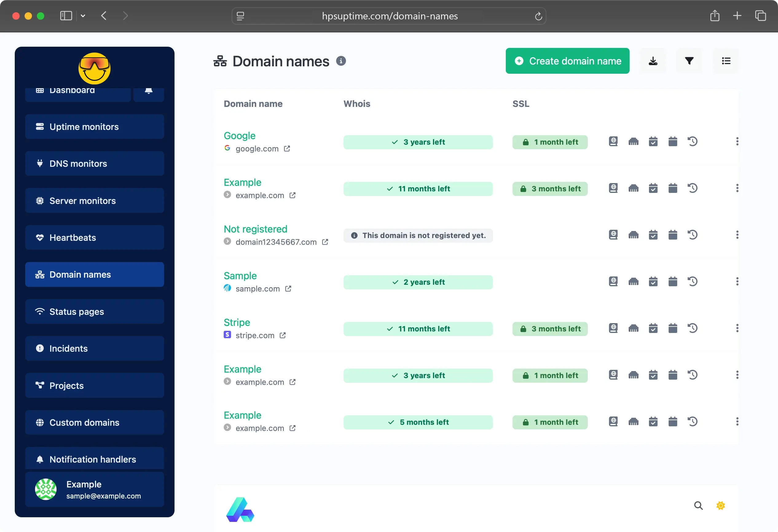The image size is (778, 532).
Task: Open the filter icon next to the export button
Action: tap(689, 61)
